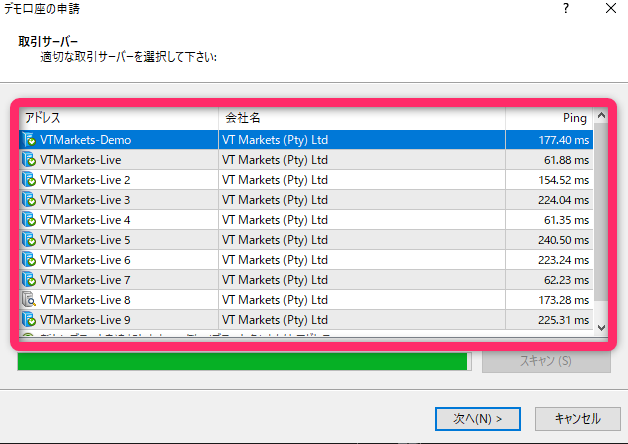
Task: Click the server icon beside VTMarkets-Live 2
Action: (x=29, y=180)
